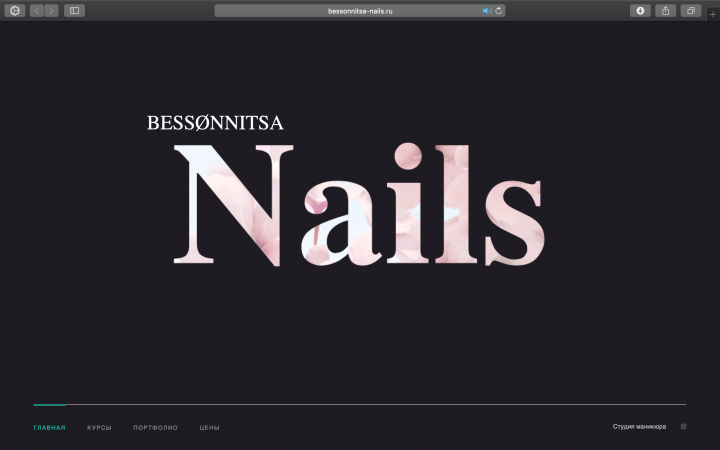Reload the page with the refresh icon
Screen dimensions: 720x450
point(499,11)
